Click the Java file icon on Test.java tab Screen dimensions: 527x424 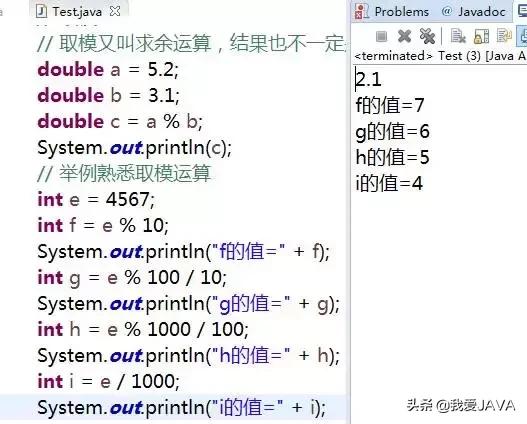[41, 11]
